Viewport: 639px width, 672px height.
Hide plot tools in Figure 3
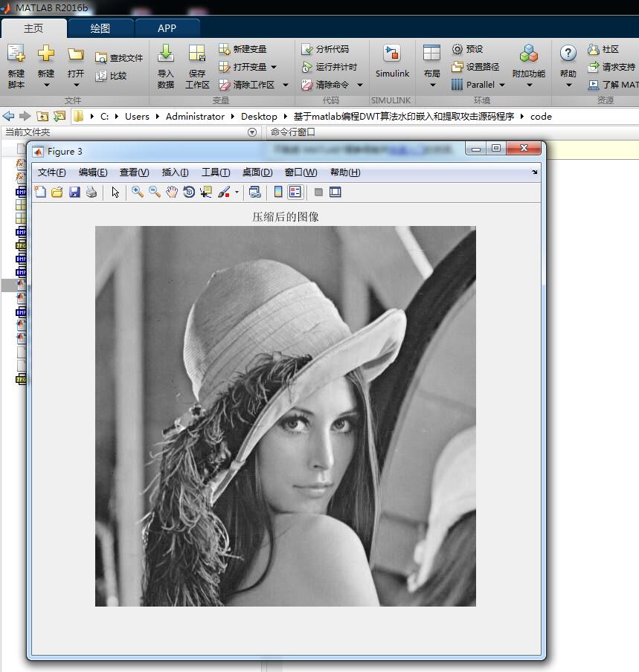pyautogui.click(x=318, y=192)
